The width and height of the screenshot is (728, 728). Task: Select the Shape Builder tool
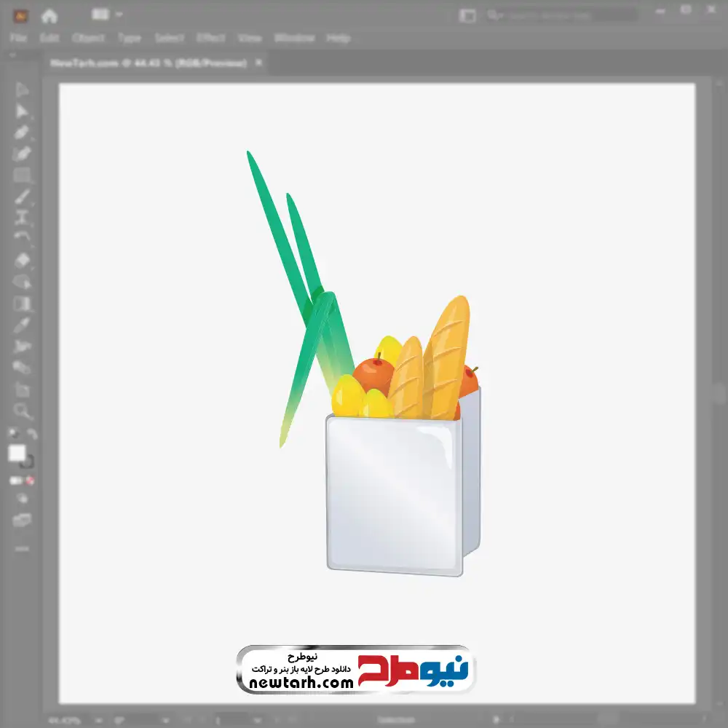[22, 282]
